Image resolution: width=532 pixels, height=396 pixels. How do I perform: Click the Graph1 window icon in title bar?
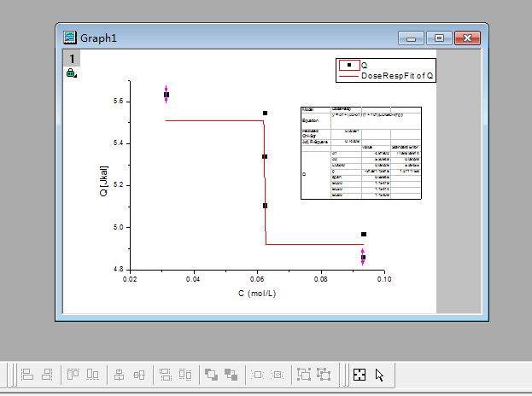(x=69, y=38)
